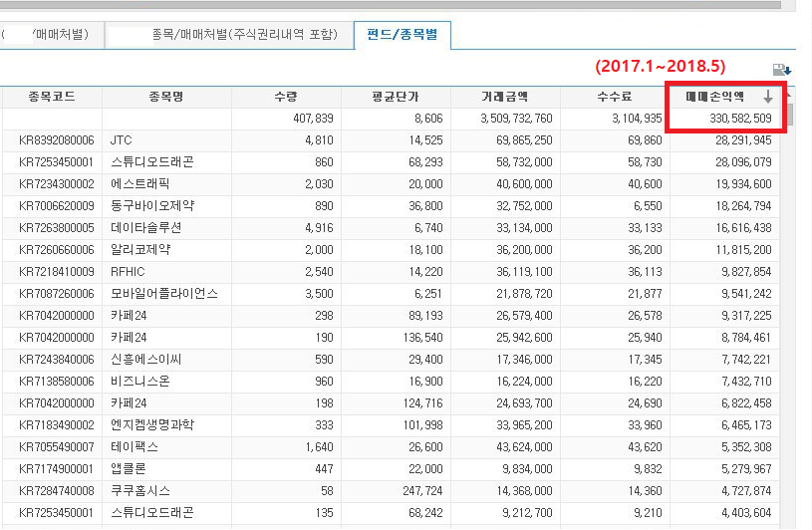The width and height of the screenshot is (812, 530).
Task: Click code KR7183490002
Action: pyautogui.click(x=57, y=425)
